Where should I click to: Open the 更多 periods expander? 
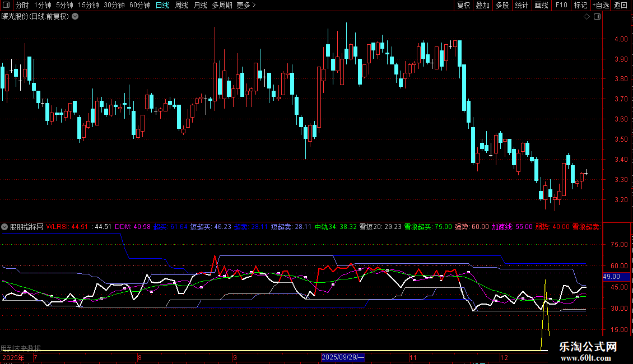click(x=246, y=6)
